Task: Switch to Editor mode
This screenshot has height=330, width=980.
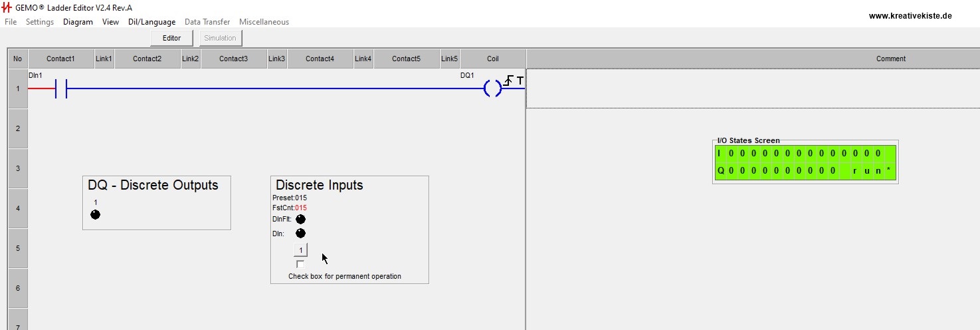Action: [x=171, y=38]
